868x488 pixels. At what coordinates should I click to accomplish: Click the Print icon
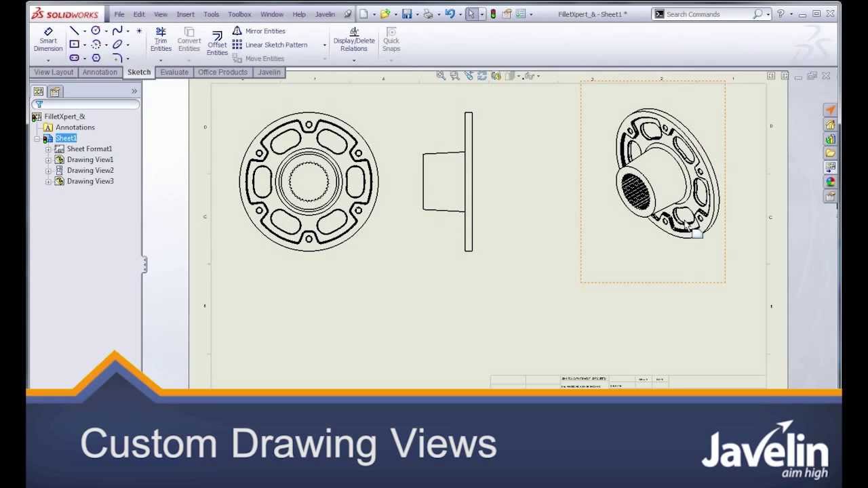tap(428, 14)
